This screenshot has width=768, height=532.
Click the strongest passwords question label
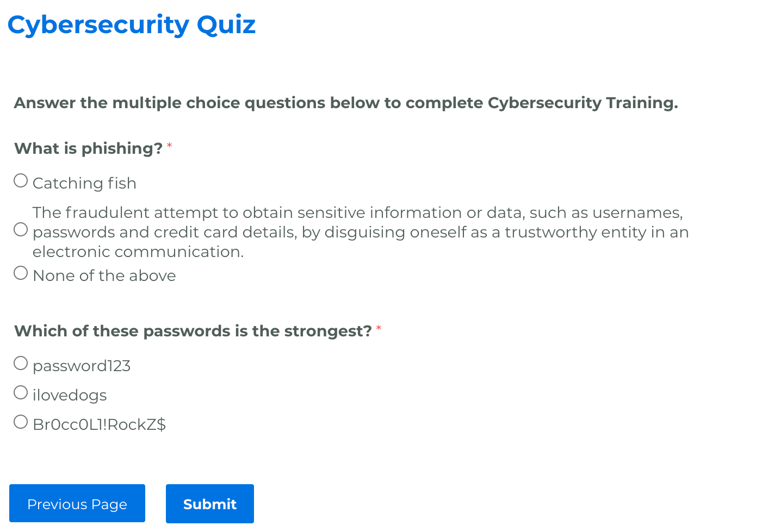point(193,331)
